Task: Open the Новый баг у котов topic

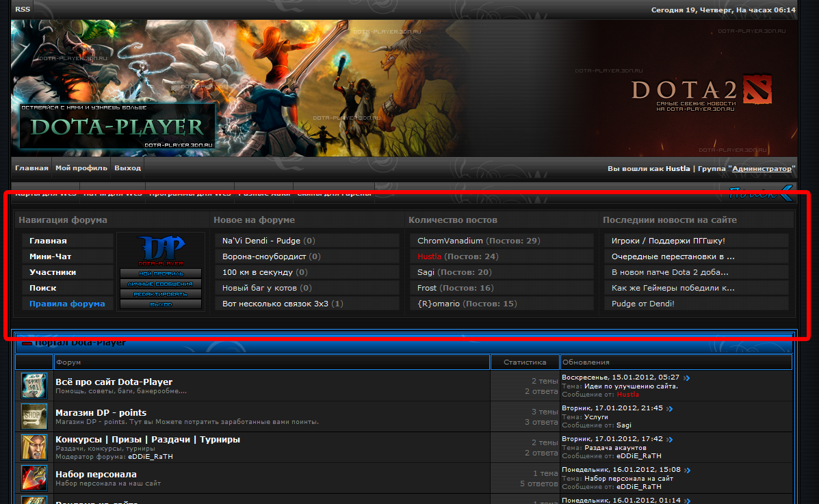Action: click(x=259, y=288)
